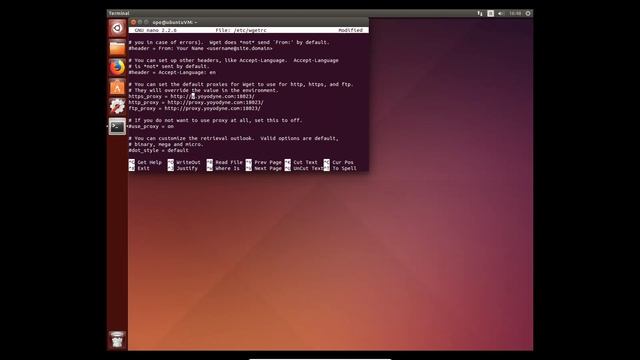This screenshot has height=360, width=640.
Task: Click the '#header = From: Your Name' line
Action: click(200, 48)
